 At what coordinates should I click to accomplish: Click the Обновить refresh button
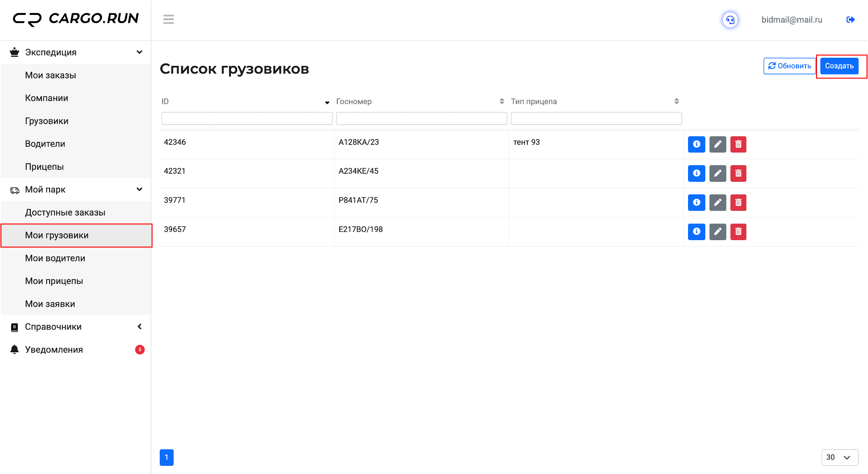pyautogui.click(x=789, y=66)
